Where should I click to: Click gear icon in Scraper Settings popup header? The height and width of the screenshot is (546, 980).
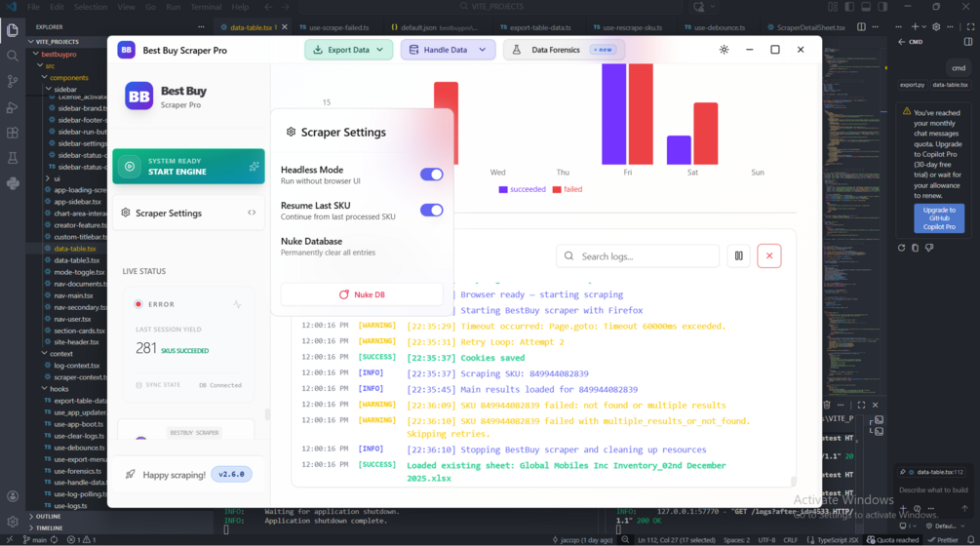coord(291,132)
